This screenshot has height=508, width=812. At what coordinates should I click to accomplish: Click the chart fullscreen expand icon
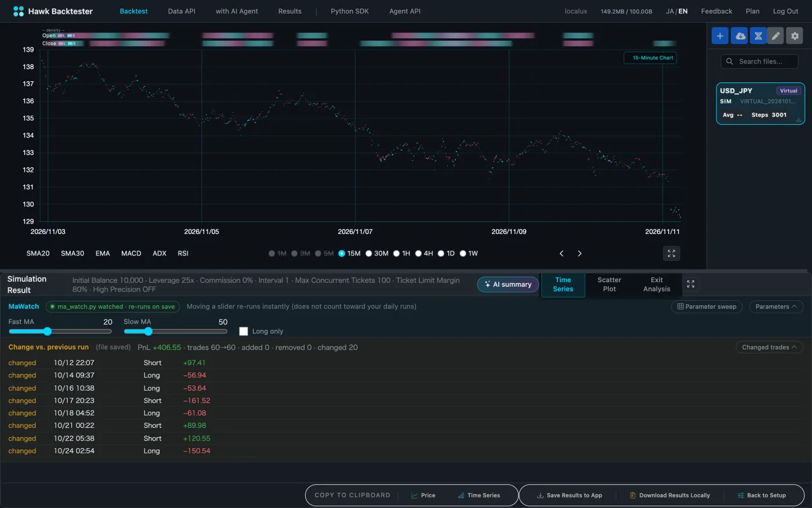(672, 254)
